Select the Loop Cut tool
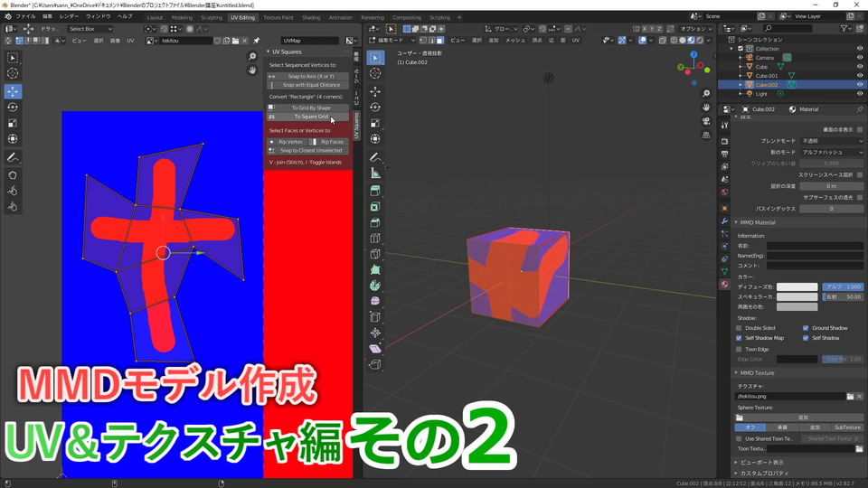This screenshot has width=868, height=488. (x=375, y=238)
